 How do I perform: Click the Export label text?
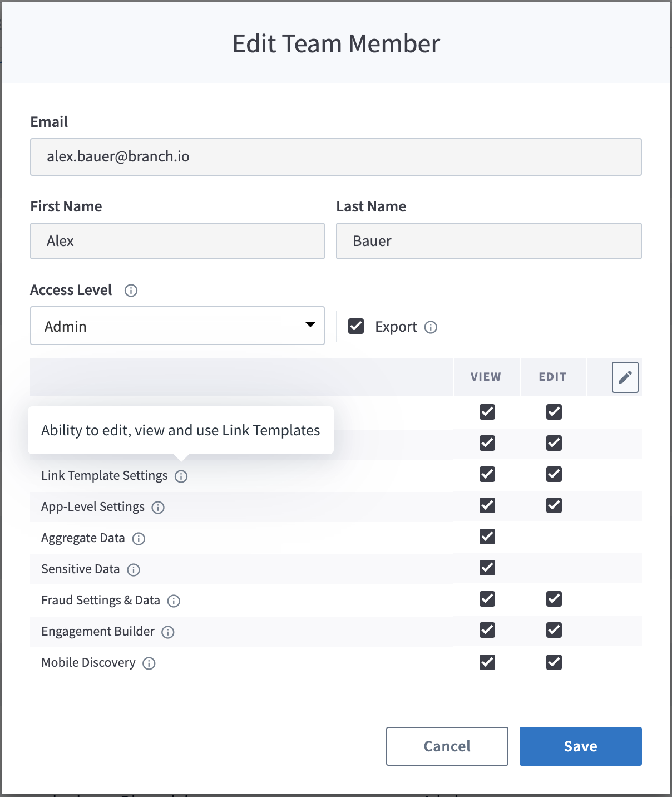coord(396,327)
